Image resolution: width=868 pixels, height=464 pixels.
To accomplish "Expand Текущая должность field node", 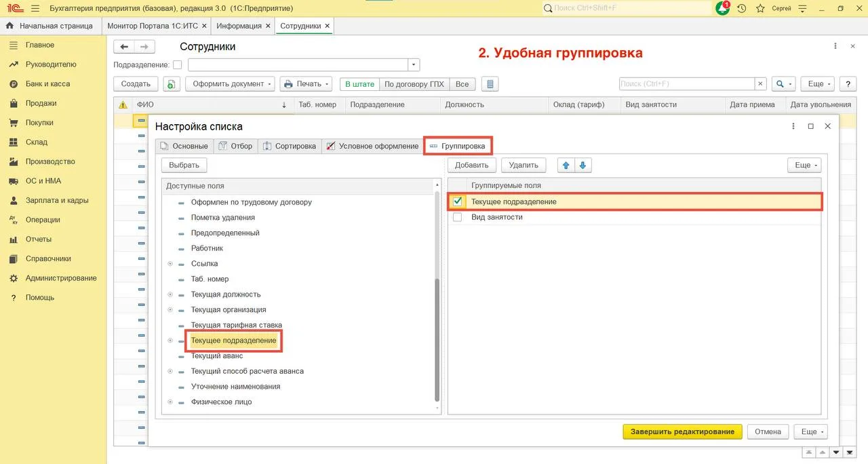I will coord(170,294).
